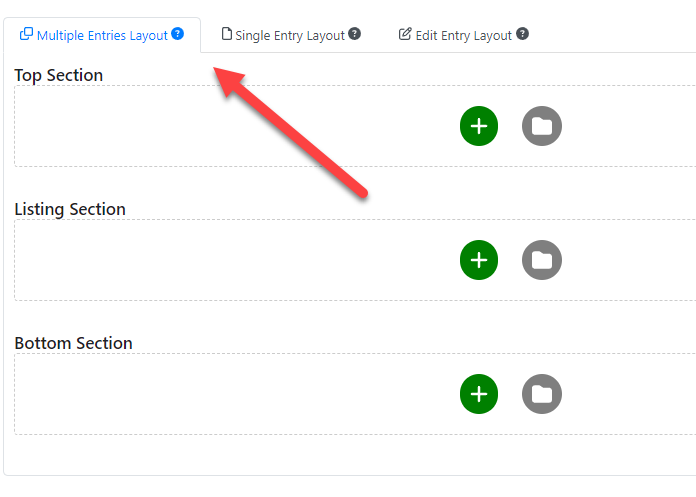Click the Listing Section heading text
696x497 pixels.
tap(70, 209)
